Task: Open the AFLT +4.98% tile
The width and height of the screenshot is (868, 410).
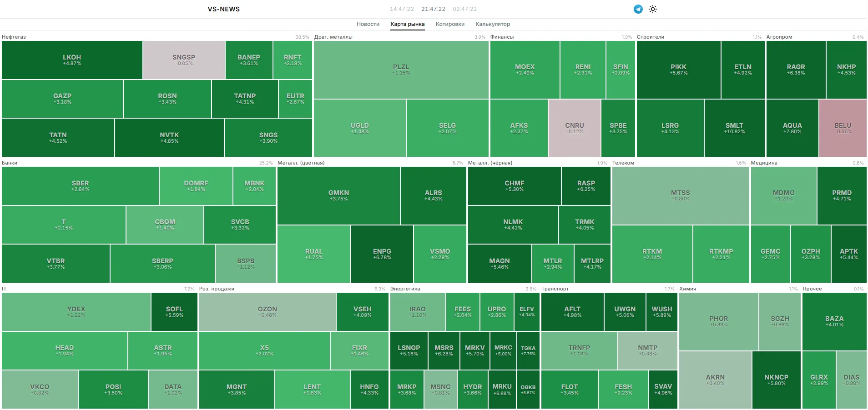Action: coord(572,312)
